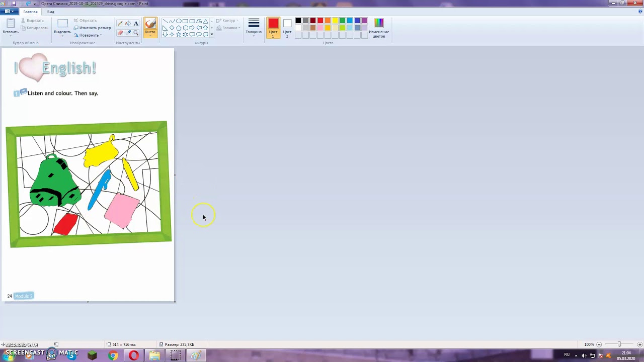Image resolution: width=644 pixels, height=362 pixels.
Task: Click the volume icon in system tray
Action: [x=584, y=355]
